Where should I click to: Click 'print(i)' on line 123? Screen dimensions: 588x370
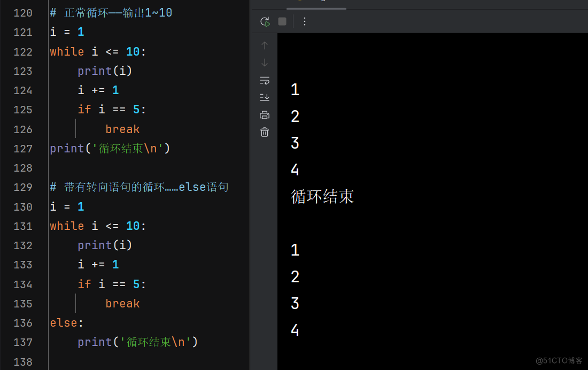(x=105, y=71)
